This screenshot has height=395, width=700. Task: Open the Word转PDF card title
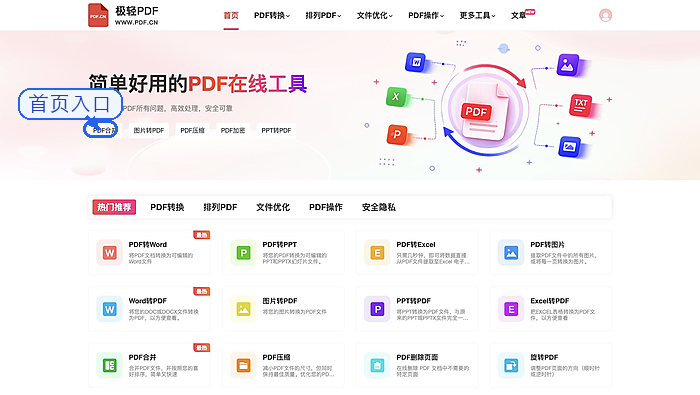click(x=148, y=301)
